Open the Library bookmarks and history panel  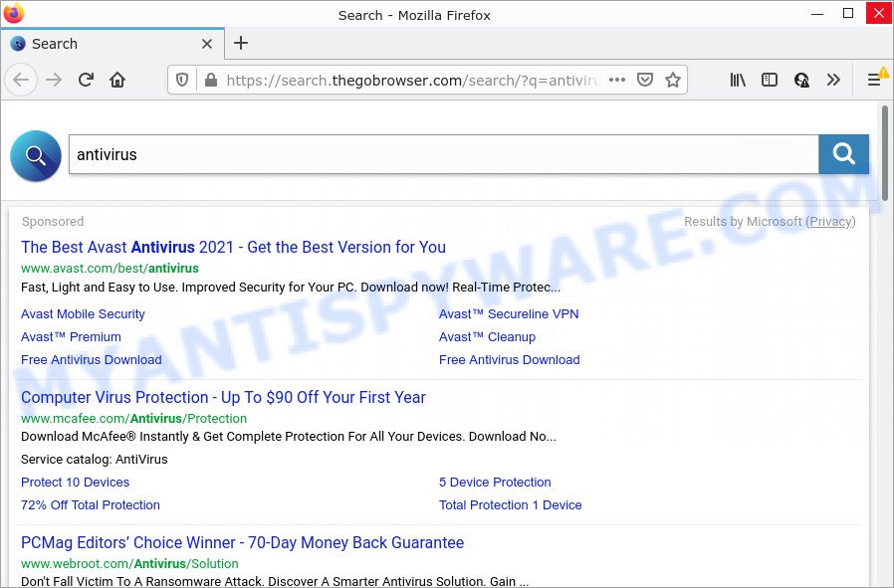[738, 80]
